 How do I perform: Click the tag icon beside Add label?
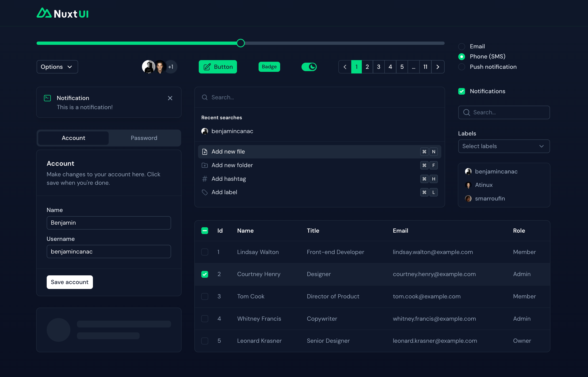click(205, 192)
